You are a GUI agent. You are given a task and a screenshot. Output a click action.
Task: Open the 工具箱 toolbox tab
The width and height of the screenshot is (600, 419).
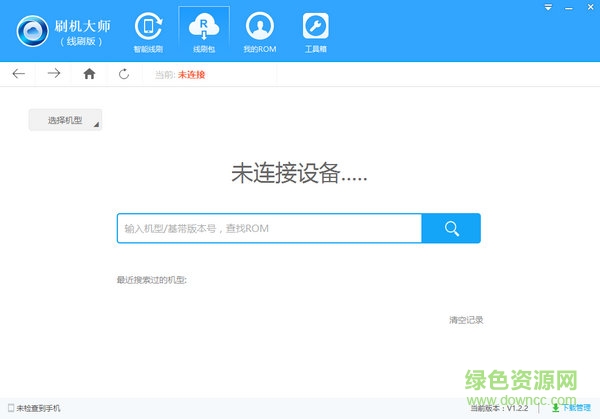pos(316,33)
